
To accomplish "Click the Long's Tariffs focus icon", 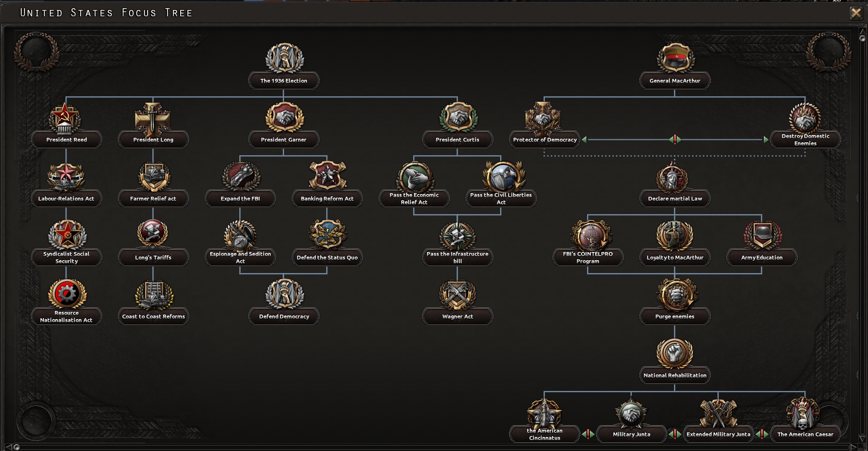I will point(153,234).
